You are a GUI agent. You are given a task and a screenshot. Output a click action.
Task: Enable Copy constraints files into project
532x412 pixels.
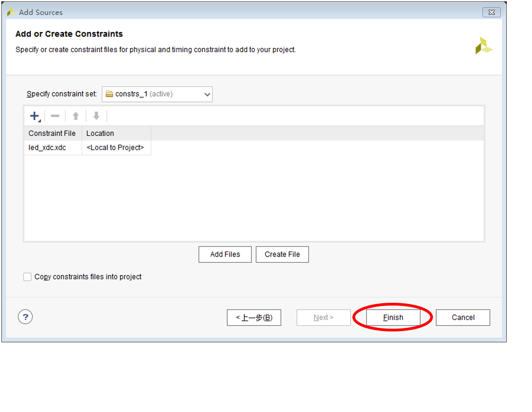pyautogui.click(x=27, y=277)
